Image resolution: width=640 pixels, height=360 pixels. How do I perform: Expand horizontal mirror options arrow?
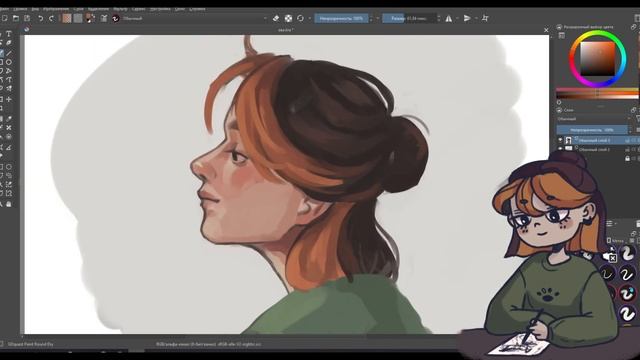pos(457,18)
